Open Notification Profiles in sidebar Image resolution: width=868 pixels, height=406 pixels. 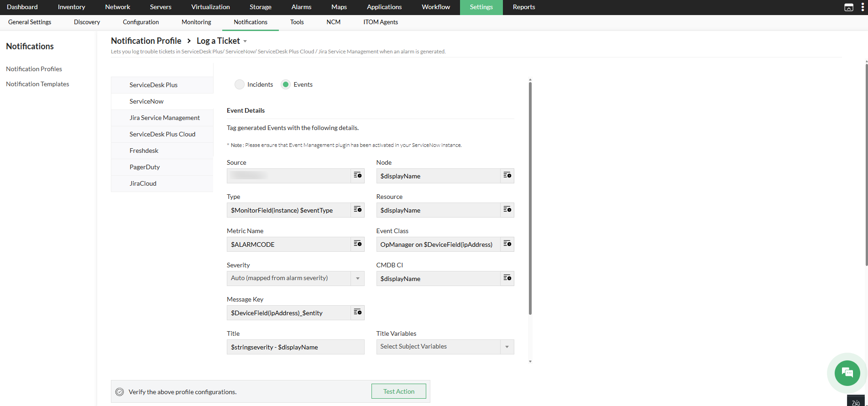(34, 69)
